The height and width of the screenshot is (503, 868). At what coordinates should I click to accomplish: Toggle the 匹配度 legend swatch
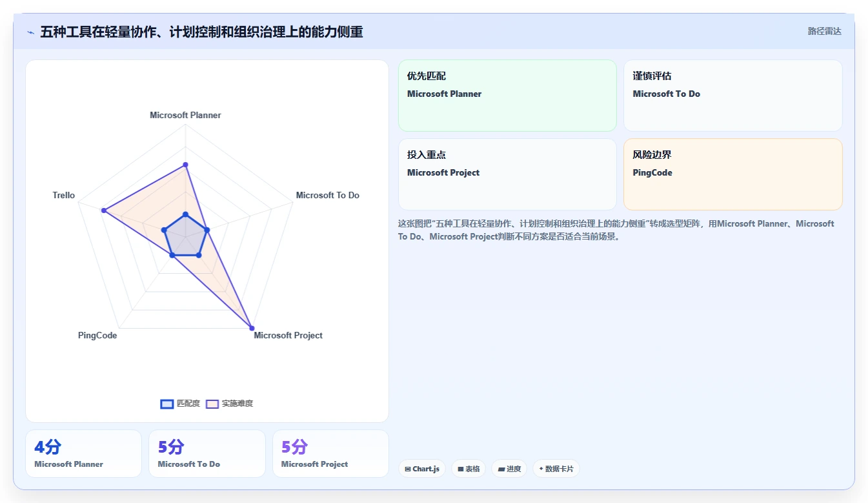pos(167,404)
